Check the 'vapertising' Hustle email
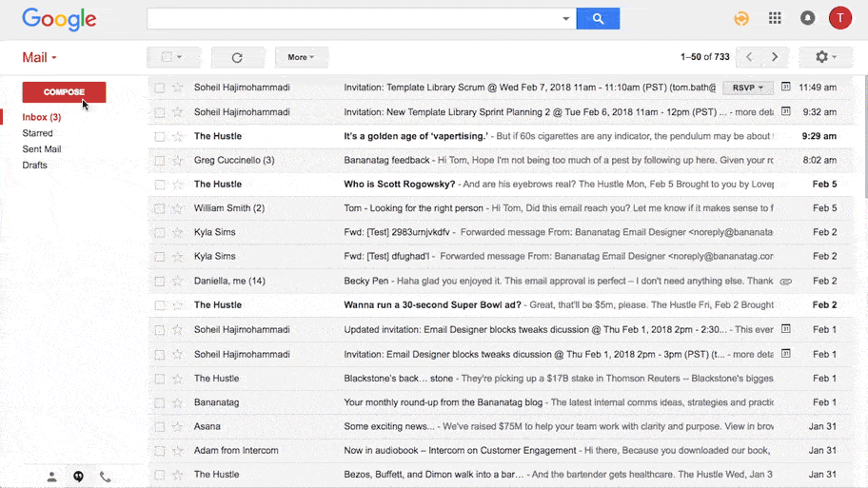The height and width of the screenshot is (488, 868). 160,136
